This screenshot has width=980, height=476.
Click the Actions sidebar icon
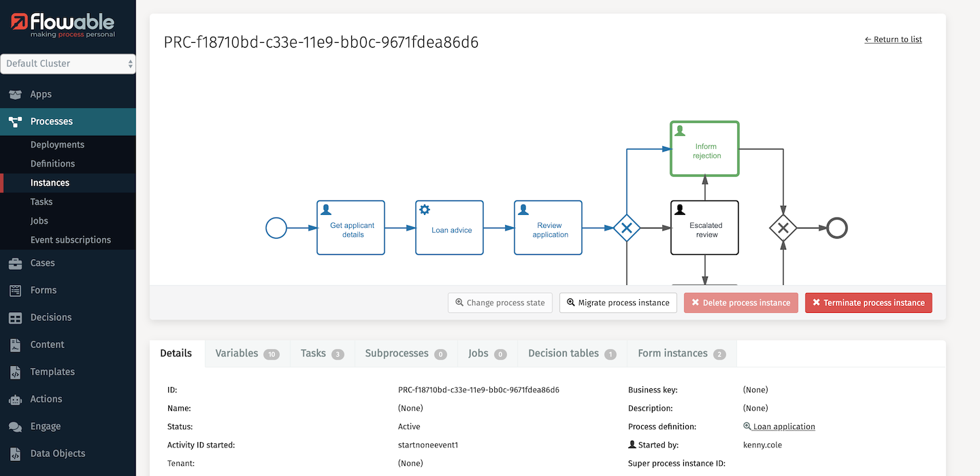click(x=15, y=398)
